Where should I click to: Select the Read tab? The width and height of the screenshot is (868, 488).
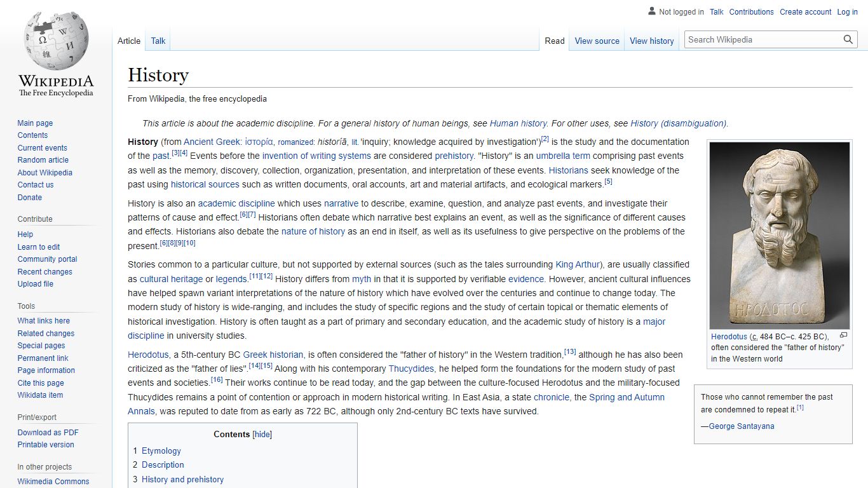(x=555, y=41)
